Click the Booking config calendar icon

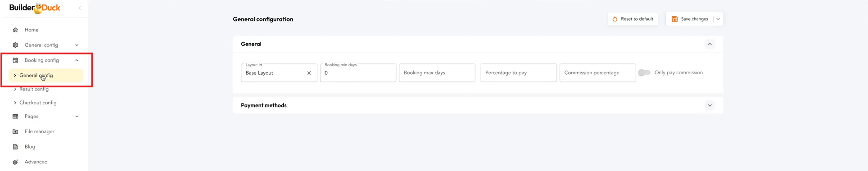[x=15, y=60]
